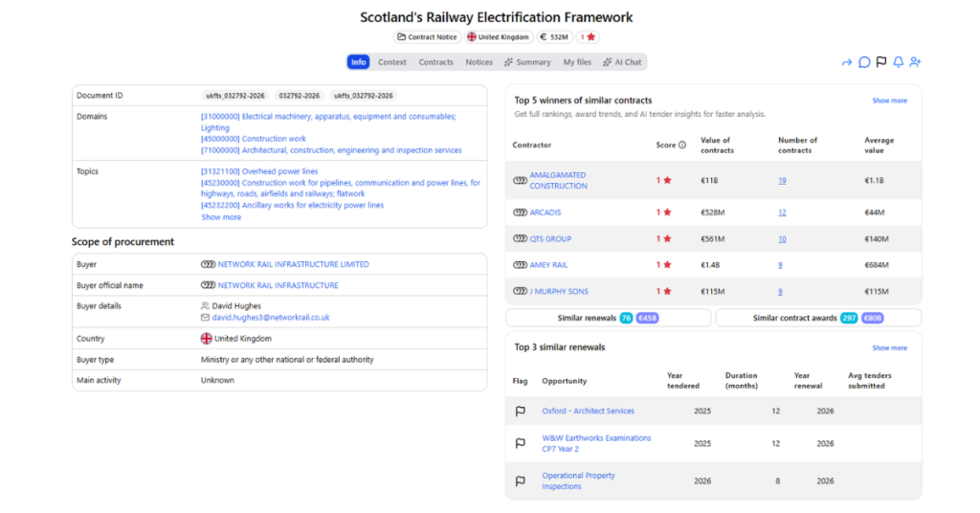The height and width of the screenshot is (513, 980).
Task: Open topic 45232200 Ancillary works link
Action: (292, 205)
